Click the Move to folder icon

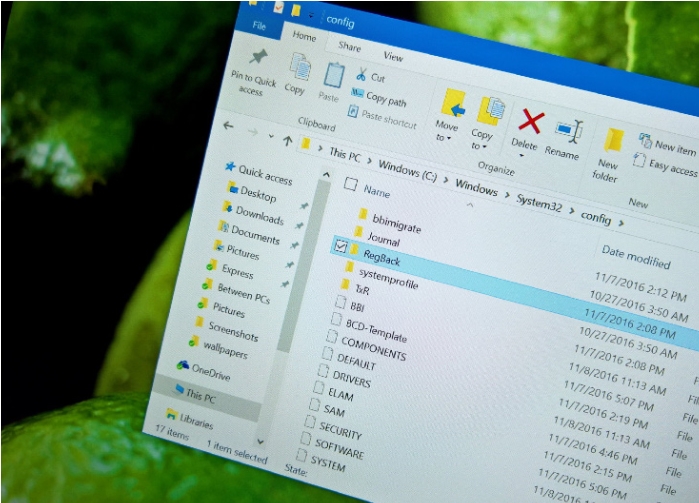pyautogui.click(x=453, y=103)
